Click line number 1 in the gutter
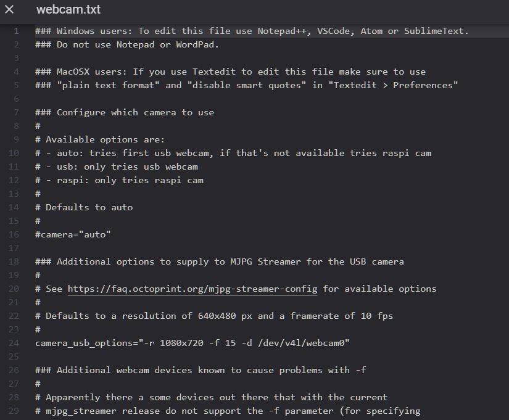This screenshot has height=420, width=509. (x=17, y=31)
